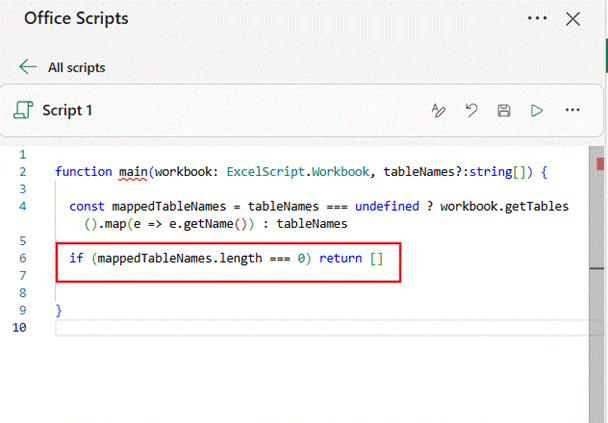
Task: Open more script options next to Run
Action: (x=572, y=110)
